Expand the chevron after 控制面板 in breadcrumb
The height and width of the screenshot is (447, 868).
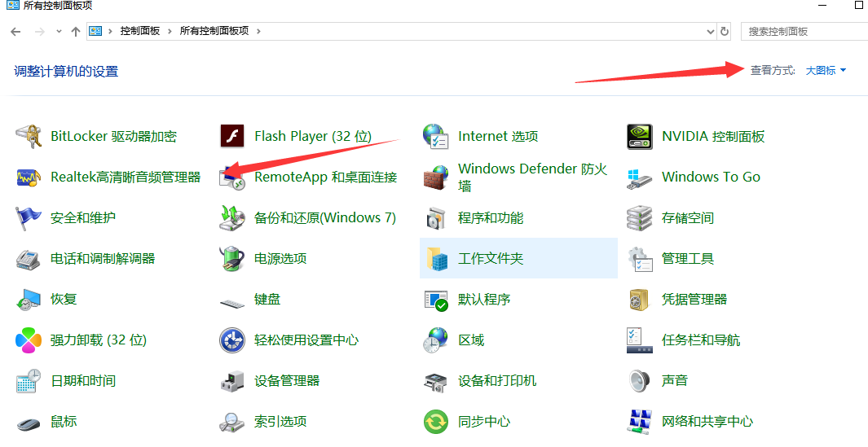(x=170, y=31)
